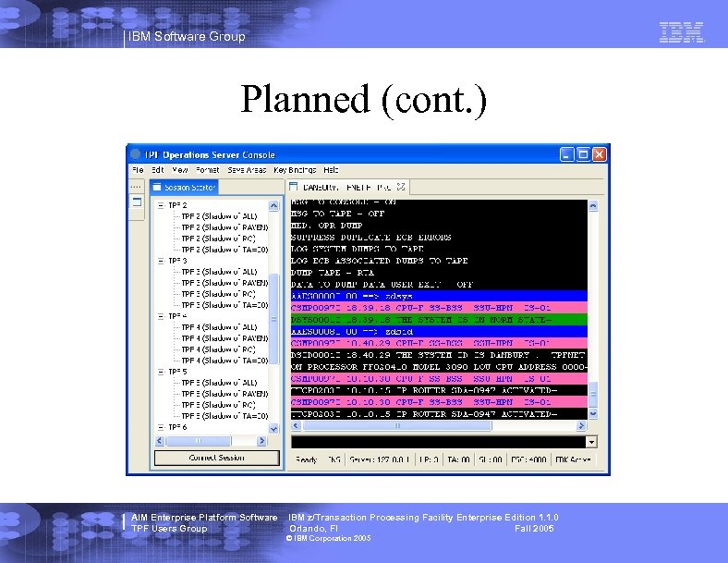Click the console horizontal scrollbar thumb

point(397,425)
